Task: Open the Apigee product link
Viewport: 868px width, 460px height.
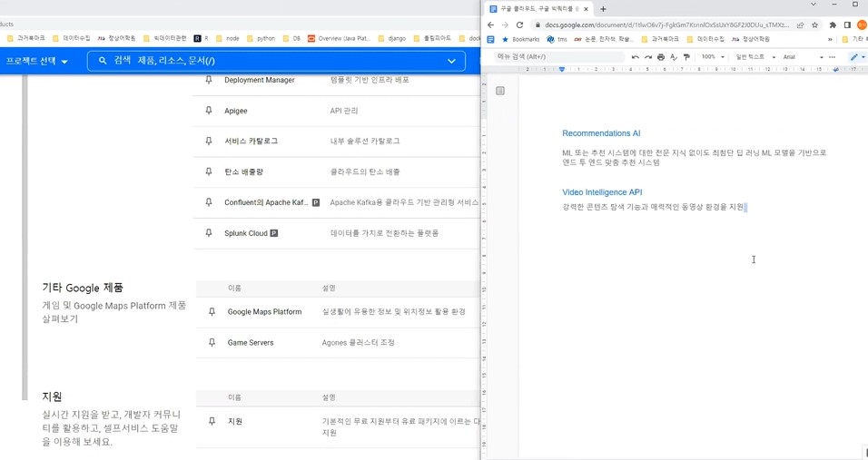Action: click(x=236, y=111)
